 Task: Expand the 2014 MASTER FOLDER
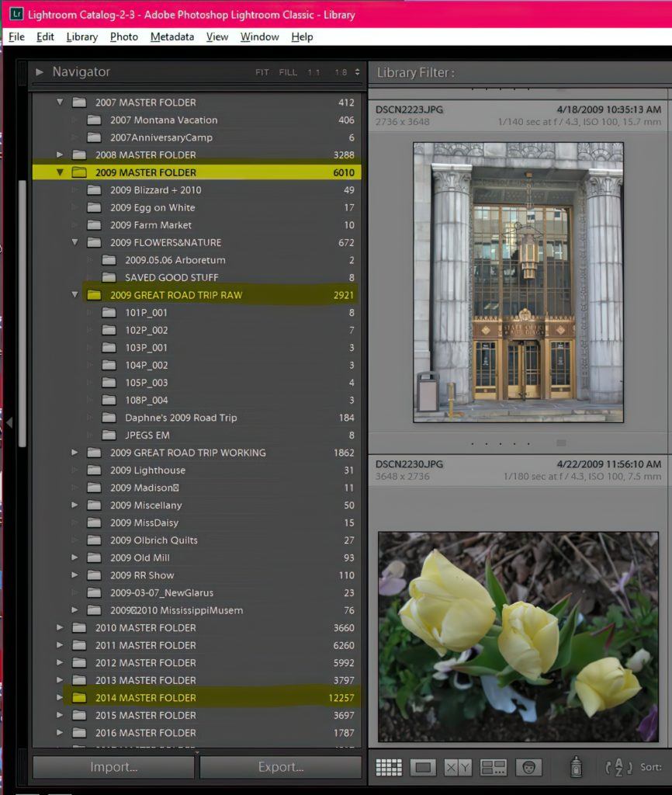click(x=60, y=698)
